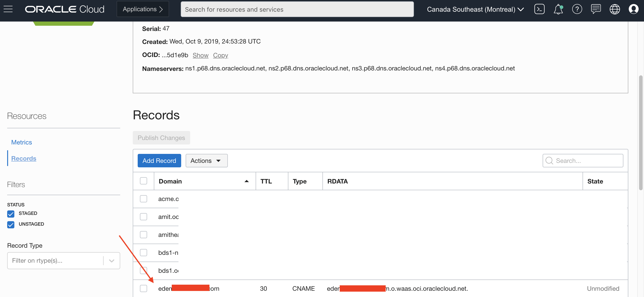Open the Actions dropdown
The image size is (644, 297).
coord(206,160)
